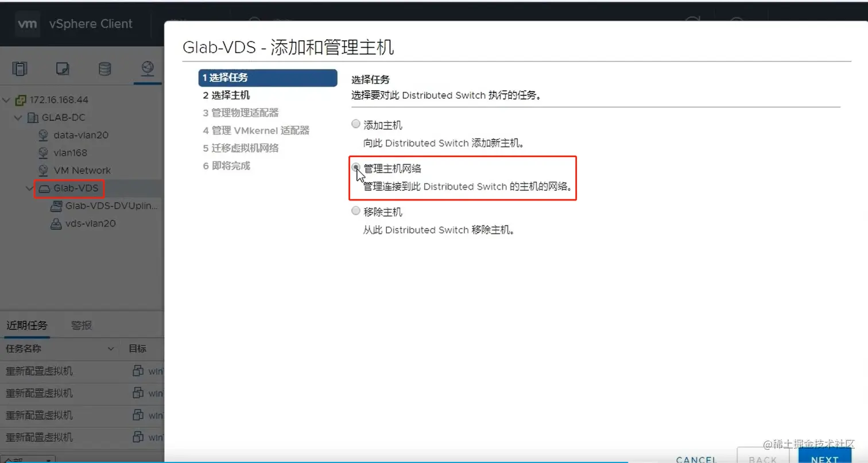Collapse the 172.16.168.44 tree node
The image size is (868, 463).
point(7,100)
